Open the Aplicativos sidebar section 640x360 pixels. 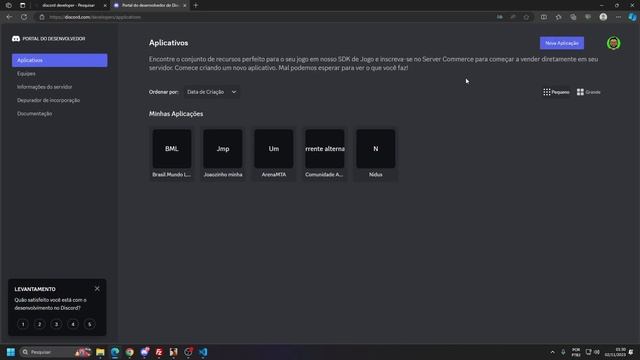pyautogui.click(x=60, y=60)
